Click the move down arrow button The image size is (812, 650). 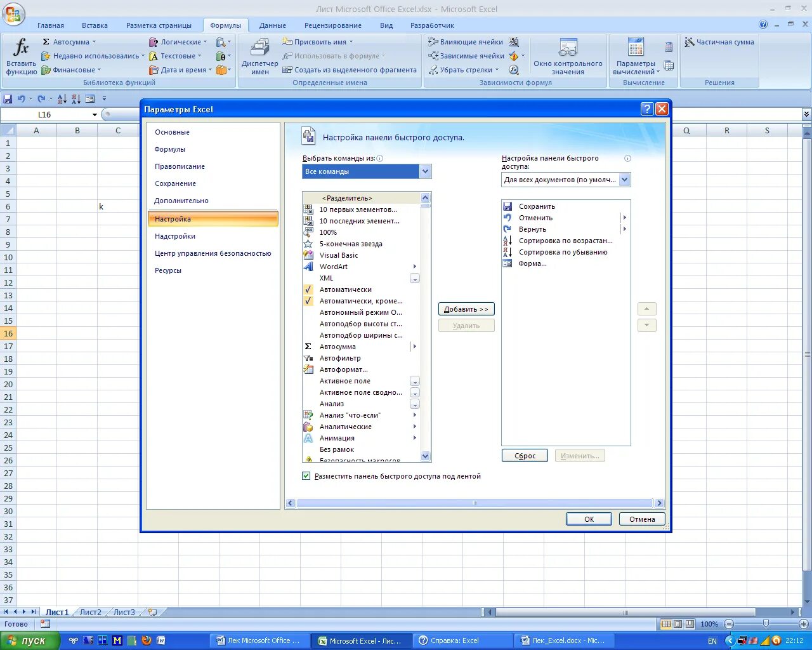(646, 325)
